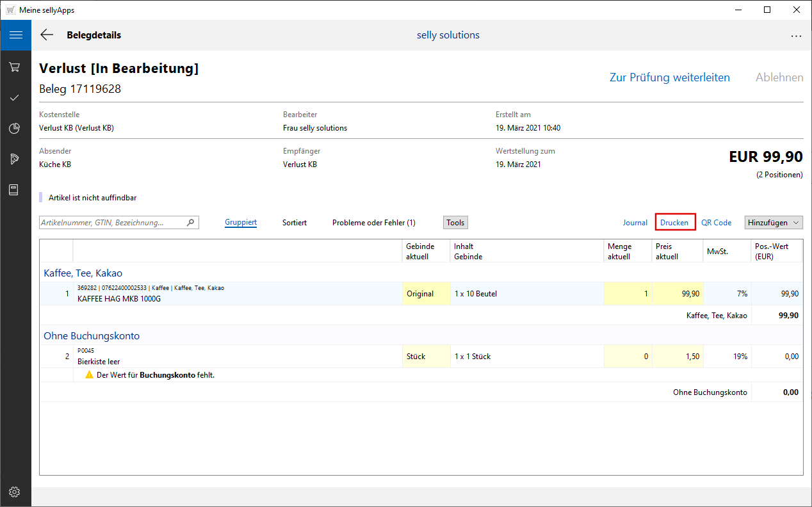Switch to the Sortiert view
This screenshot has height=507, width=812.
(x=295, y=223)
